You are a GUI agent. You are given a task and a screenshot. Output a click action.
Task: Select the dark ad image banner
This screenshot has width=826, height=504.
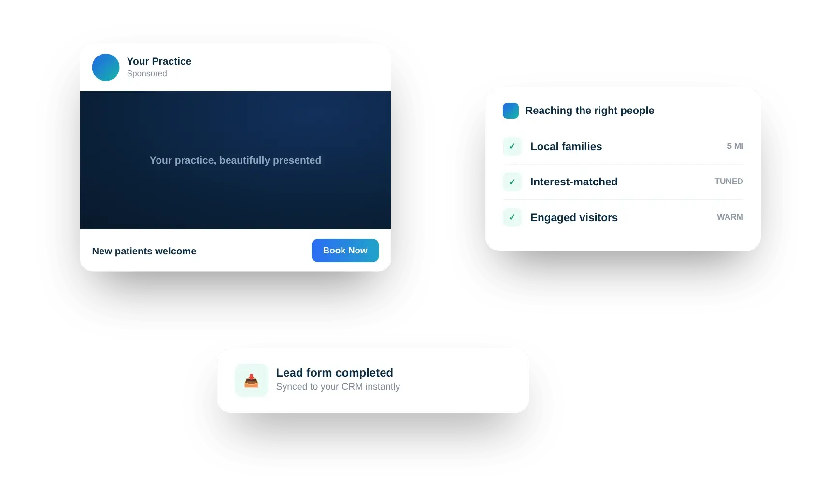point(235,160)
